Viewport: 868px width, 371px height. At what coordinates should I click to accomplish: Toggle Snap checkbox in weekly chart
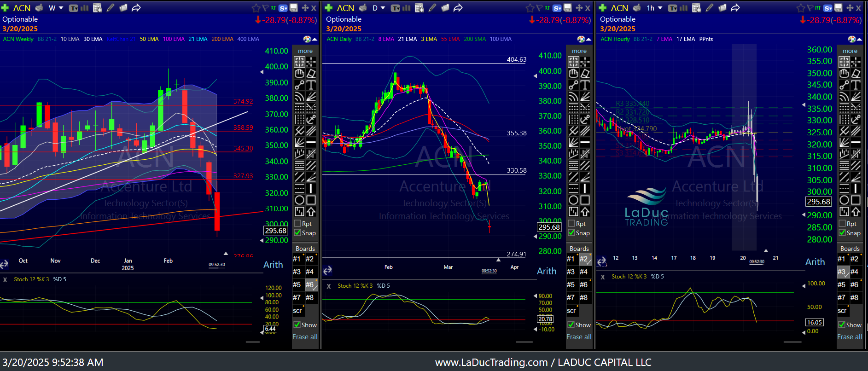coord(297,233)
